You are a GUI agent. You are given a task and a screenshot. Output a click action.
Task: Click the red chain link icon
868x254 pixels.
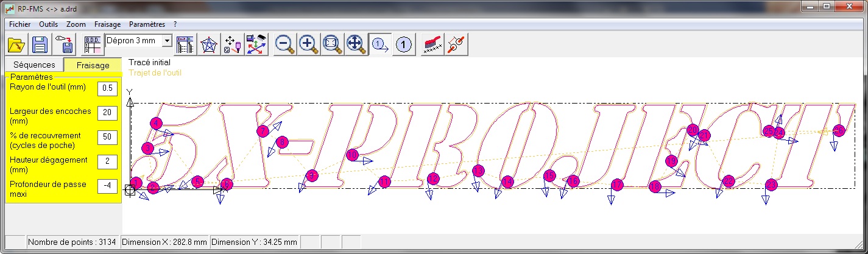pyautogui.click(x=457, y=44)
